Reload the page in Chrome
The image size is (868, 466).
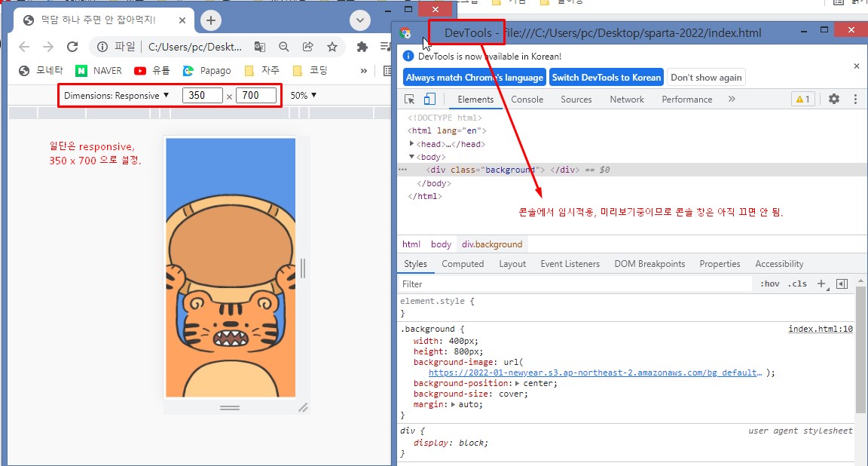pos(72,47)
